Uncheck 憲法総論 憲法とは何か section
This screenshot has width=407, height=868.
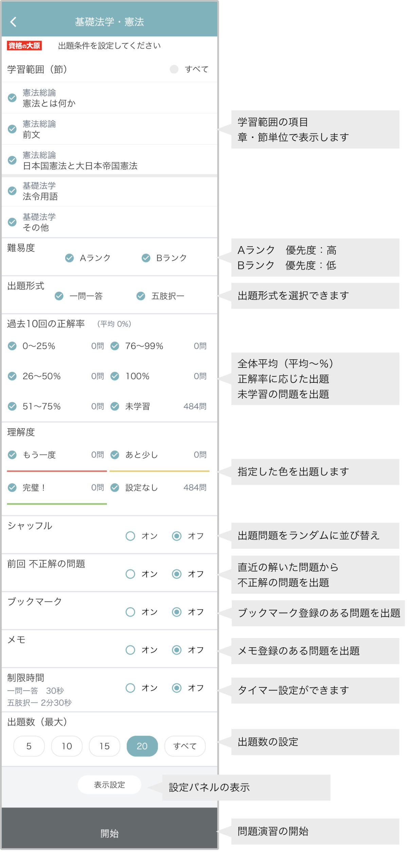tap(12, 98)
